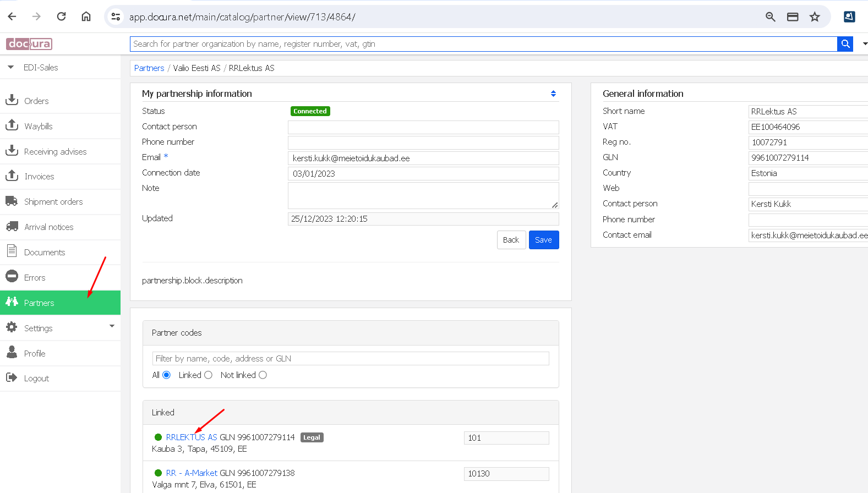
Task: Click the Connected status badge
Action: click(x=310, y=111)
